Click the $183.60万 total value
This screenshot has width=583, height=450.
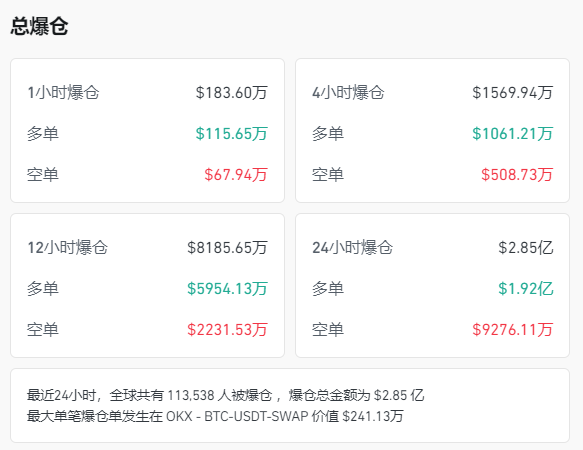coord(232,93)
